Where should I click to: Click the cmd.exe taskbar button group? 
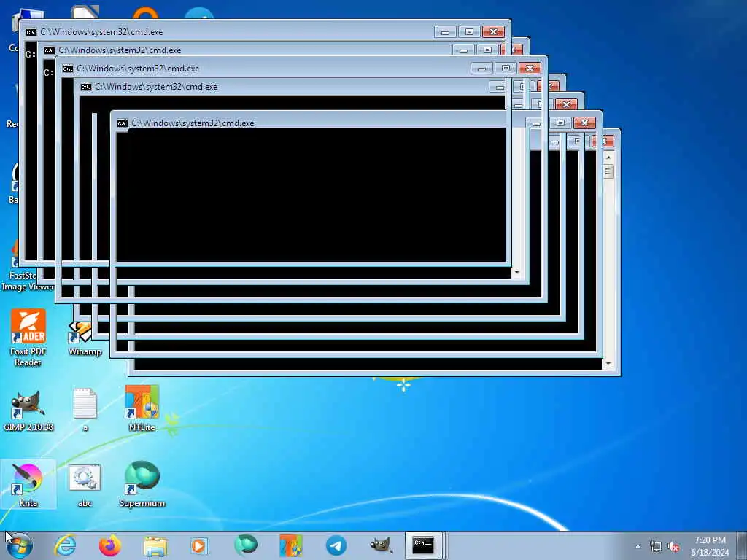pos(425,545)
